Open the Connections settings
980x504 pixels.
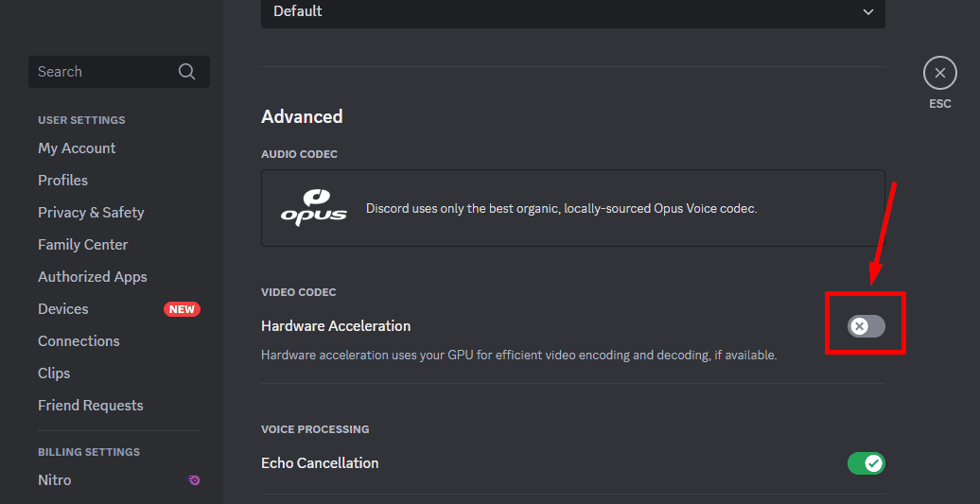pos(79,341)
